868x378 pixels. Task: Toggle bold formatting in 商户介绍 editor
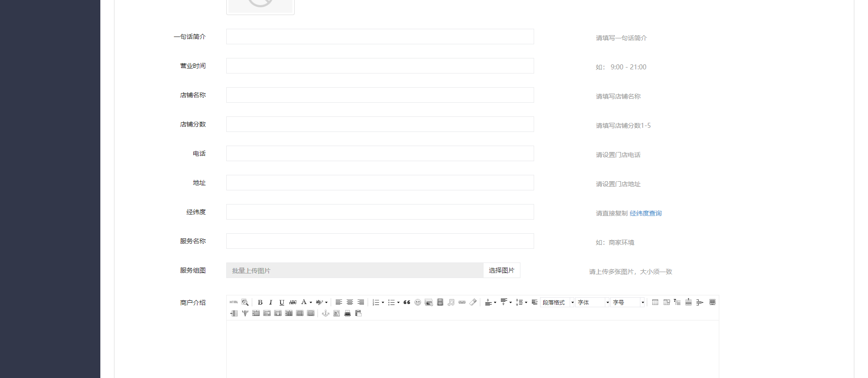(x=260, y=302)
